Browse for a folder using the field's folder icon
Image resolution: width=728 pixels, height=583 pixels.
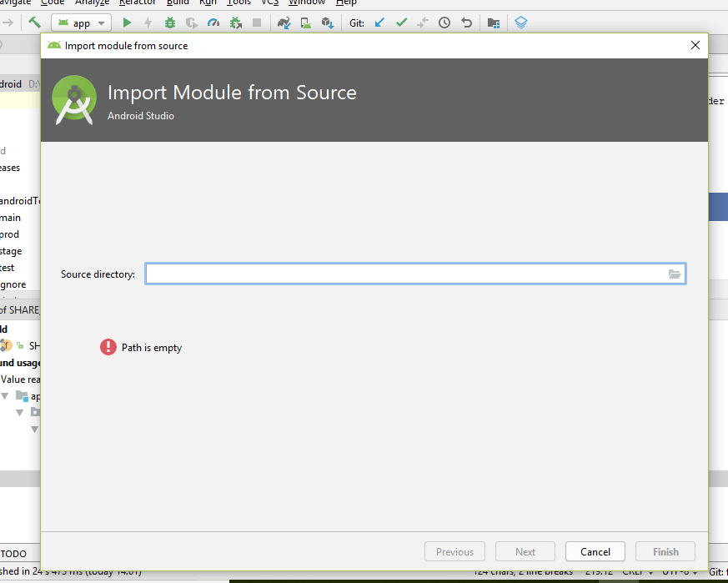tap(675, 274)
